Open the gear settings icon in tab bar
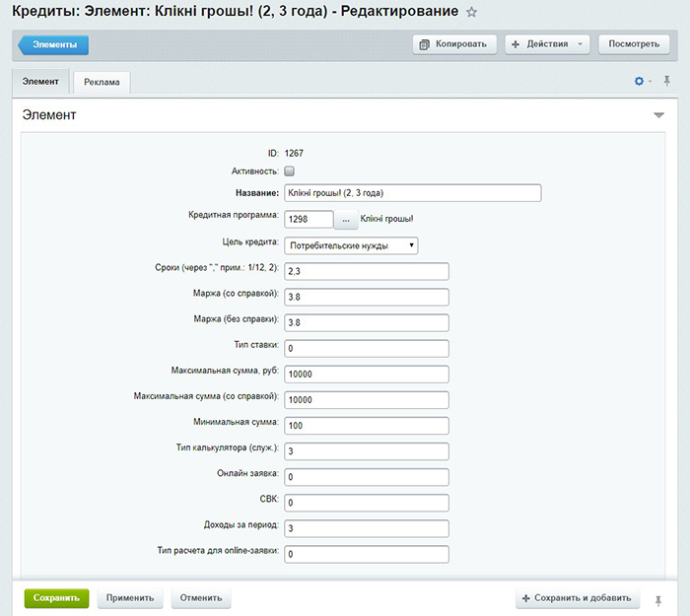Screen dimensions: 690x616 (639, 81)
